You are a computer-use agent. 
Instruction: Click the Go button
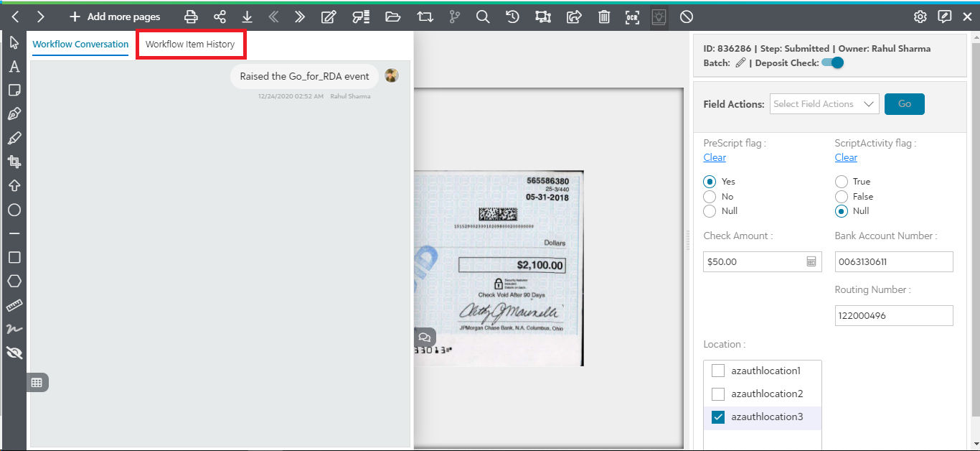905,104
